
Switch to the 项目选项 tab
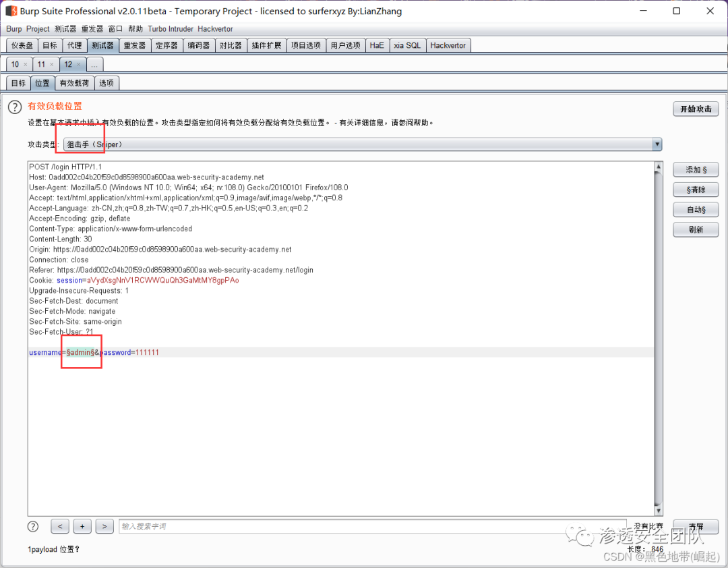point(306,46)
